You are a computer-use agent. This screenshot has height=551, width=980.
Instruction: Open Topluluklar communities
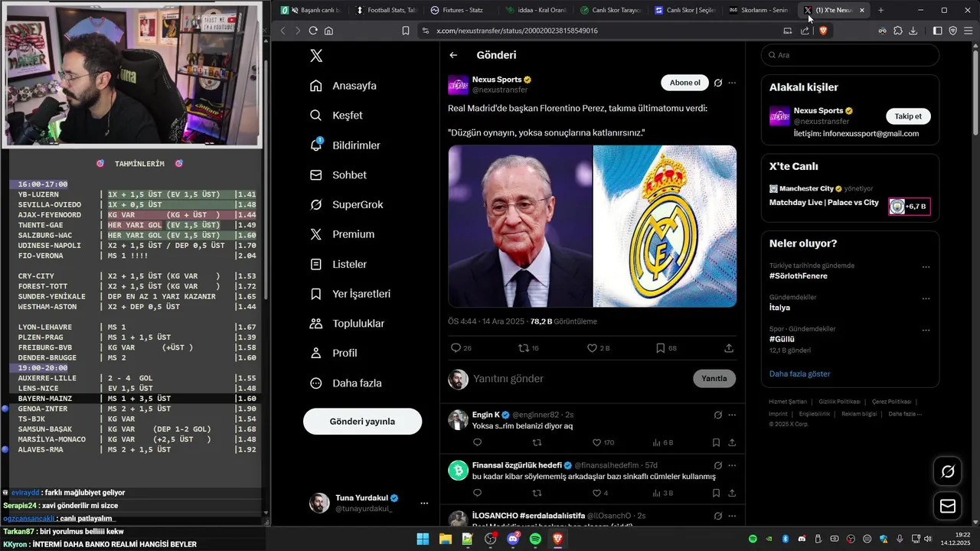[x=347, y=324]
